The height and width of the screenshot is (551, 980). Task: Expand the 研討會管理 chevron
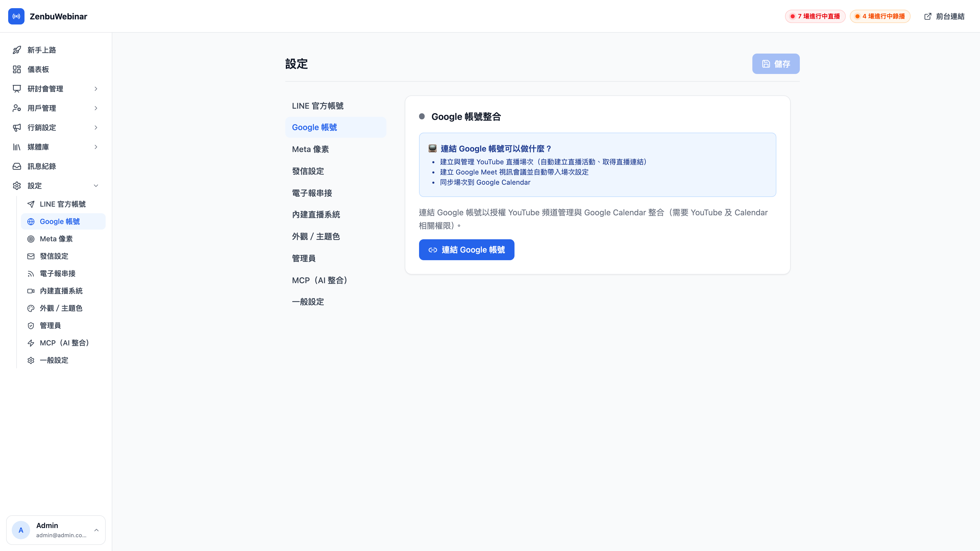tap(96, 89)
